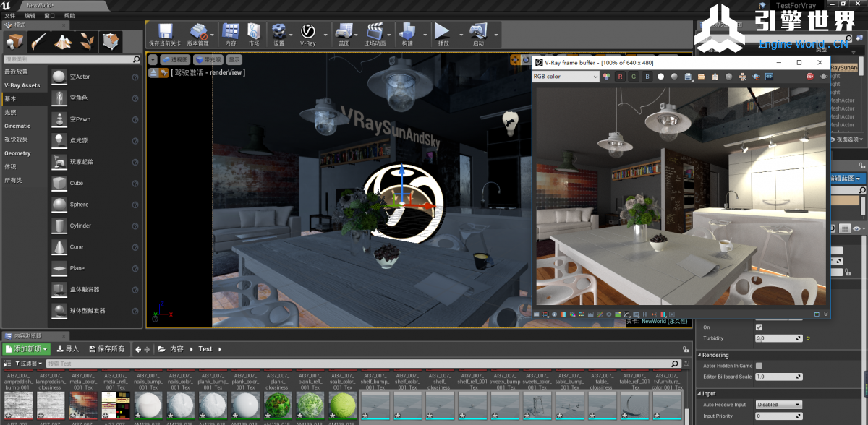Click the render teapot icon in V-Ray frame buffer
This screenshot has height=425, width=868.
click(823, 77)
